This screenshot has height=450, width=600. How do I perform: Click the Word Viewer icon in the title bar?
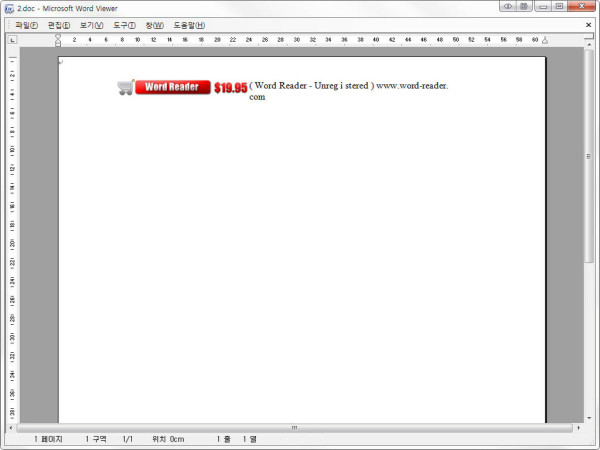coord(8,7)
